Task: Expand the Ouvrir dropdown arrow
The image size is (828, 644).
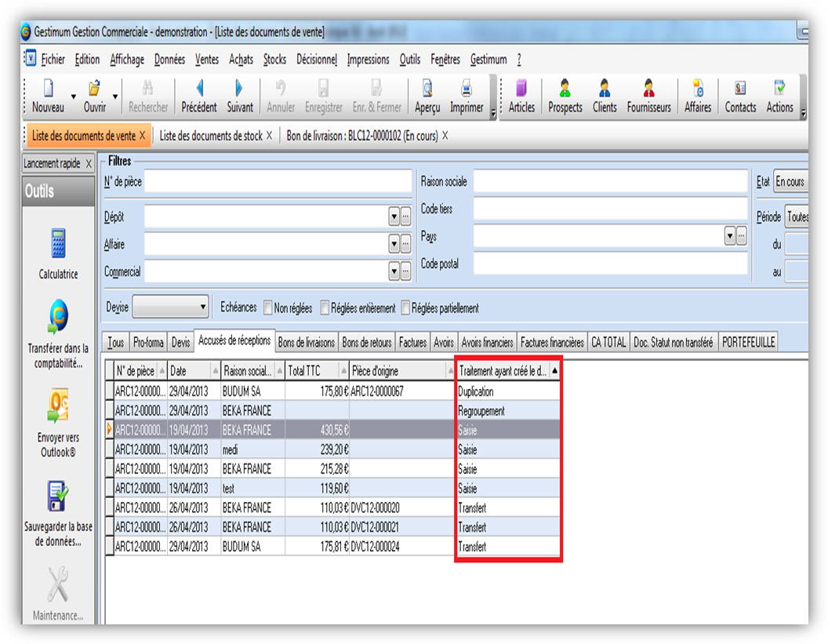Action: [x=115, y=96]
